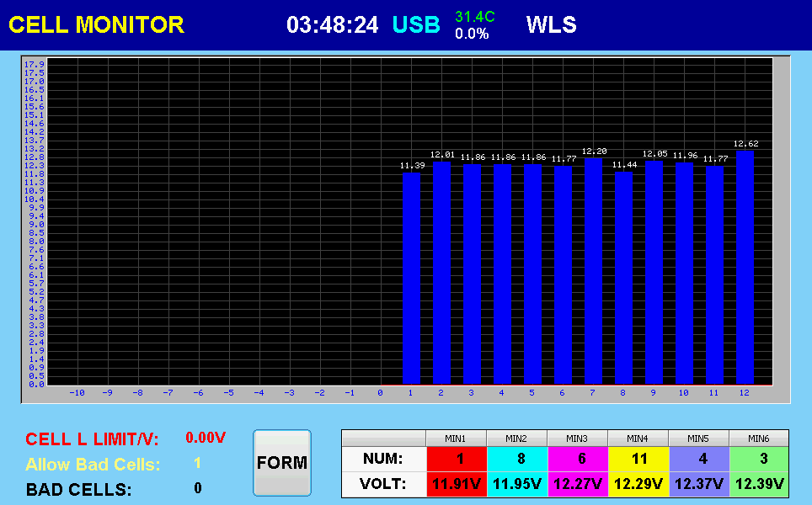Click the yellow MIN4 cell number 11
Screen dimensions: 812x505
point(638,459)
